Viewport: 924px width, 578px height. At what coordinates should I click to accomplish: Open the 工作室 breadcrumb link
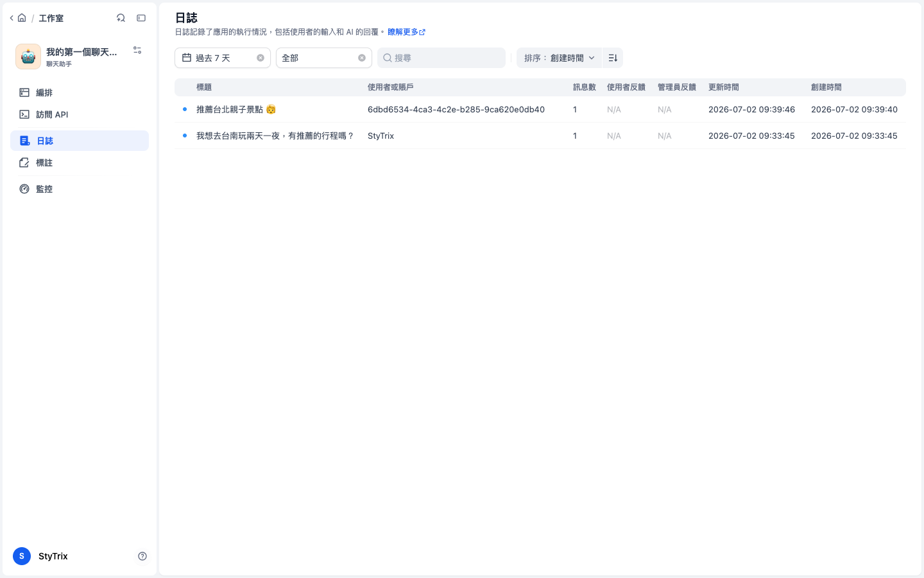(x=51, y=18)
